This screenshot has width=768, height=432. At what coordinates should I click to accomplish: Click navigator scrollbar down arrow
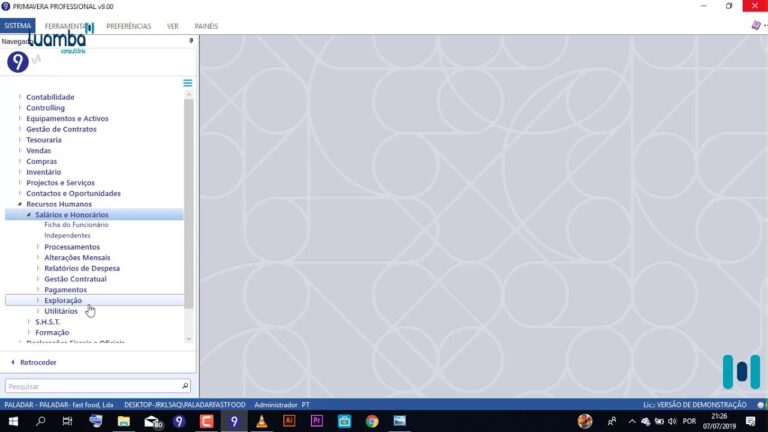189,339
